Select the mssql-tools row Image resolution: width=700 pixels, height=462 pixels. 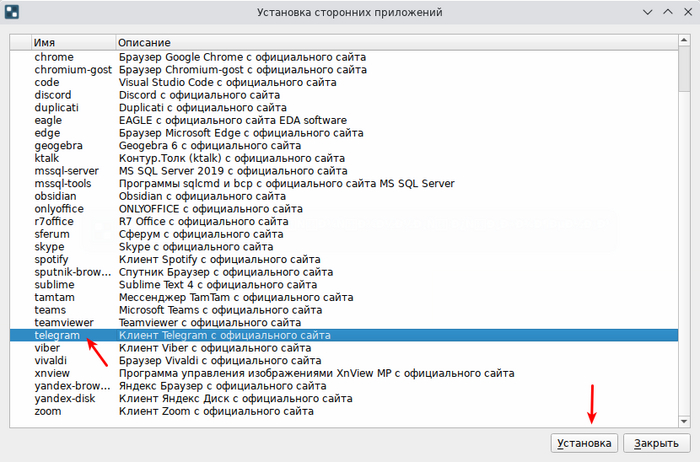(344, 183)
